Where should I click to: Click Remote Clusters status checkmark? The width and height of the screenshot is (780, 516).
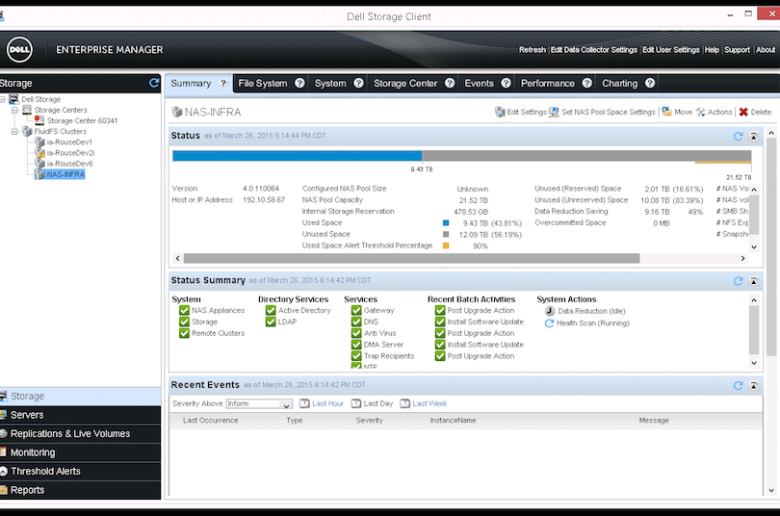(x=184, y=333)
